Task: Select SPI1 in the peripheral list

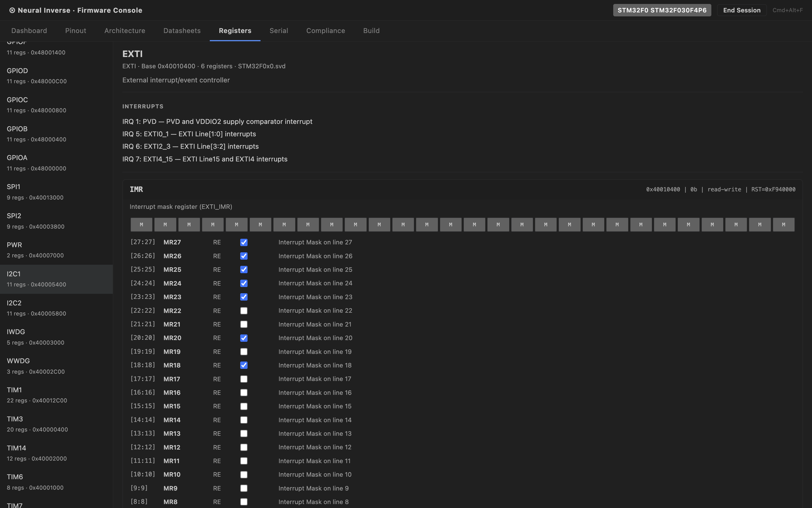Action: [56, 192]
